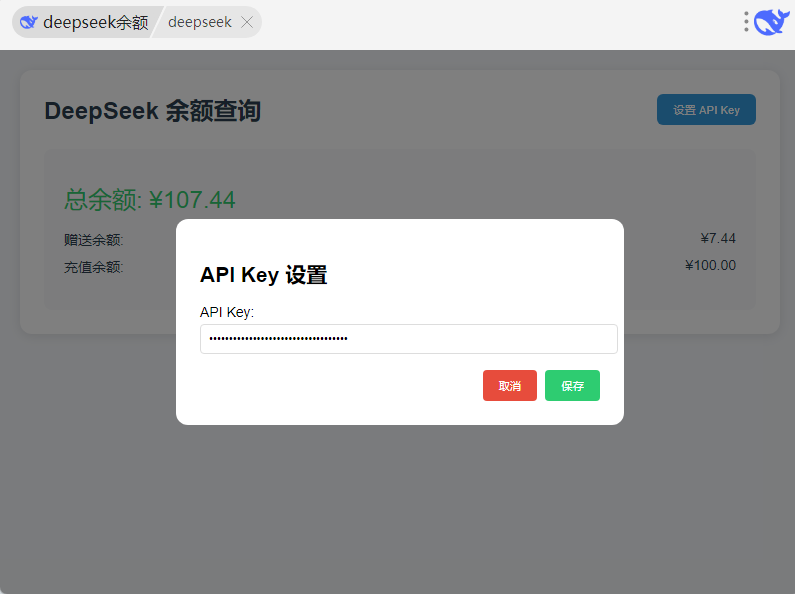Click the DeepSeek whale icon in the tab

(28, 22)
